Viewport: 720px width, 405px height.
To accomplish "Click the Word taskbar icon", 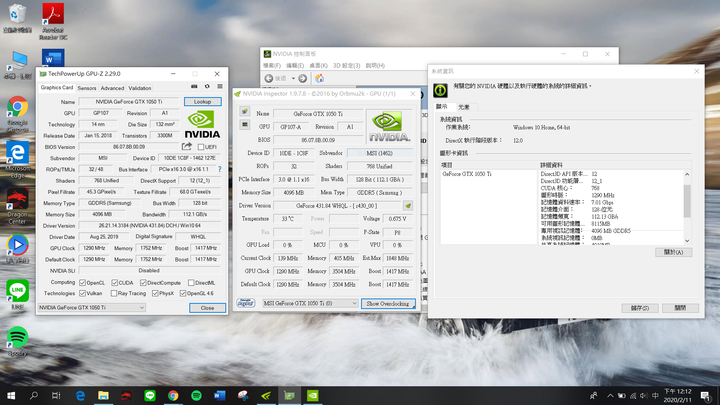I will [x=219, y=395].
